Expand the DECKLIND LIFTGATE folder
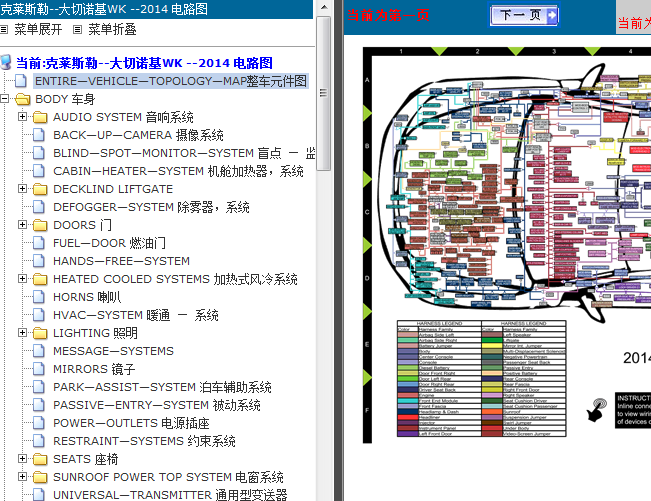The height and width of the screenshot is (501, 651). coord(22,188)
